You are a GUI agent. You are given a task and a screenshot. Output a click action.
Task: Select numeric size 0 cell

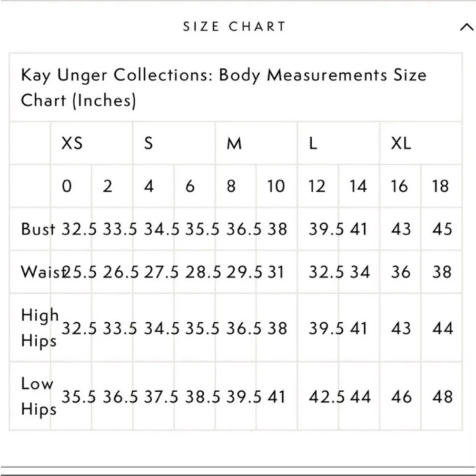pyautogui.click(x=67, y=186)
